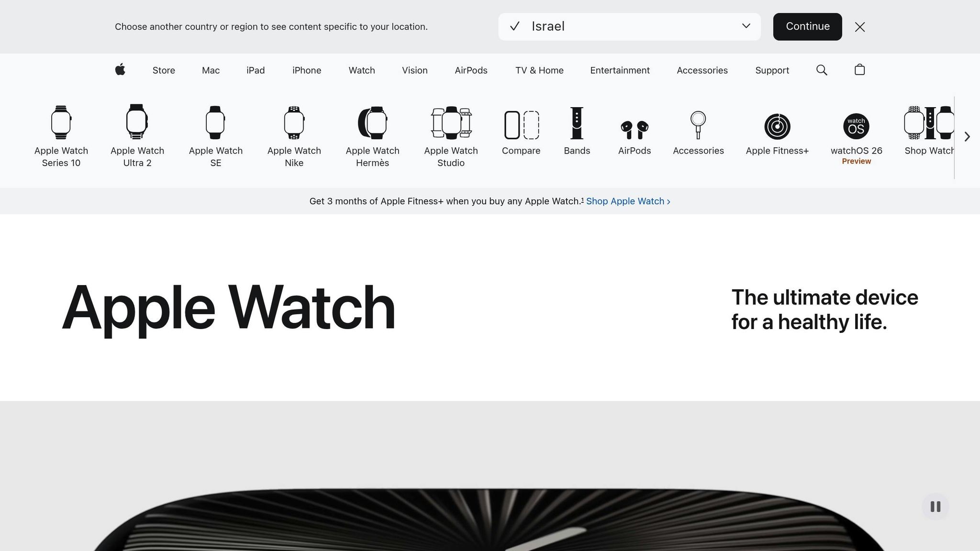Open the TV & Home menu
980x551 pixels.
tap(539, 70)
